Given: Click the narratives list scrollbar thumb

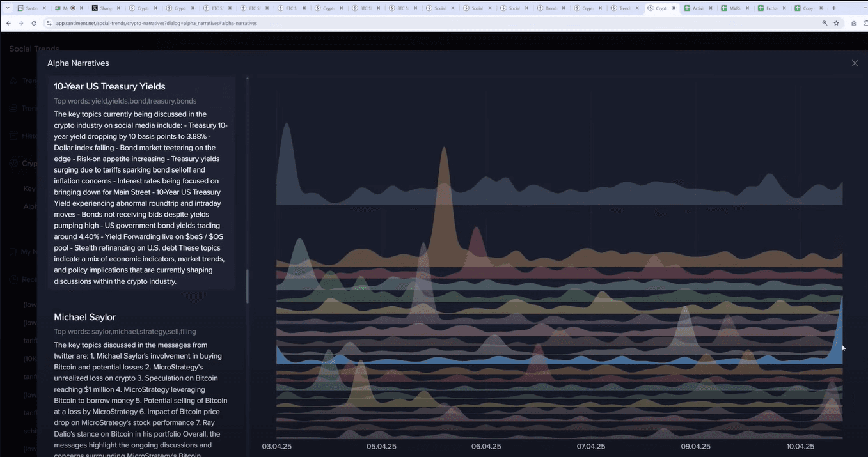Looking at the screenshot, I should 248,286.
